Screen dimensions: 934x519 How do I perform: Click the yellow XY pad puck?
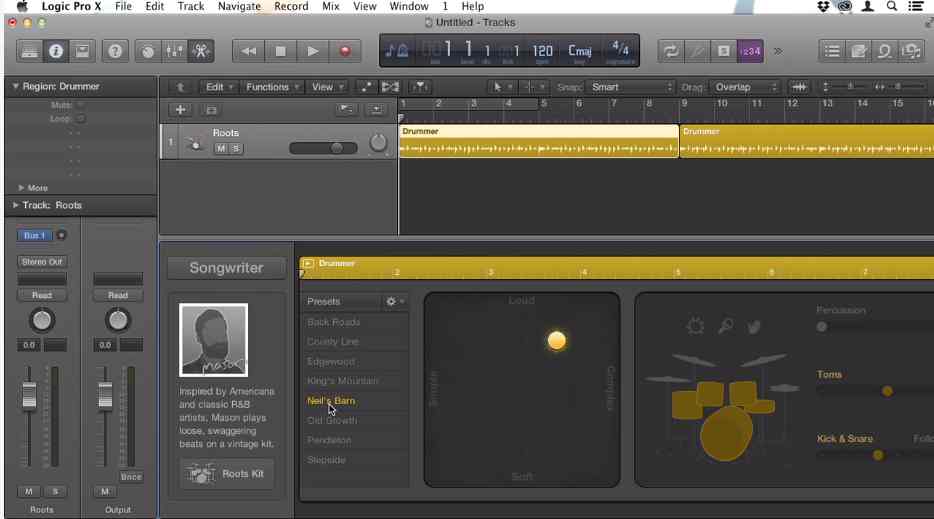(556, 340)
